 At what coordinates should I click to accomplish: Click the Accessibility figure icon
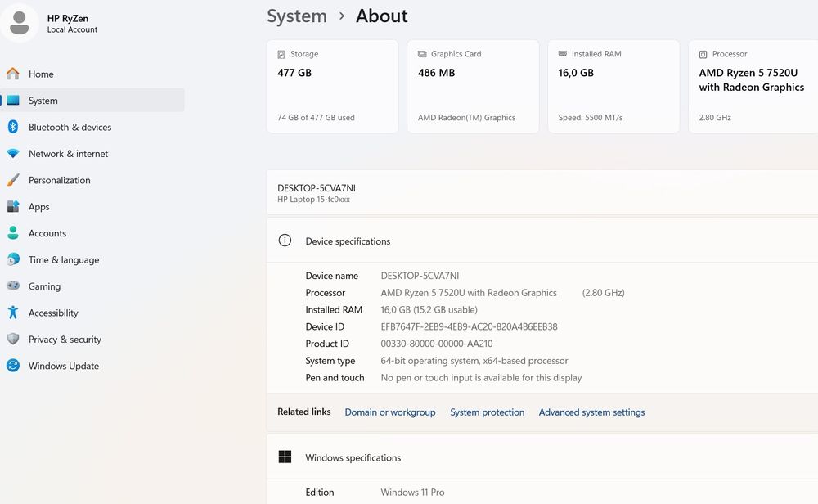pos(13,313)
